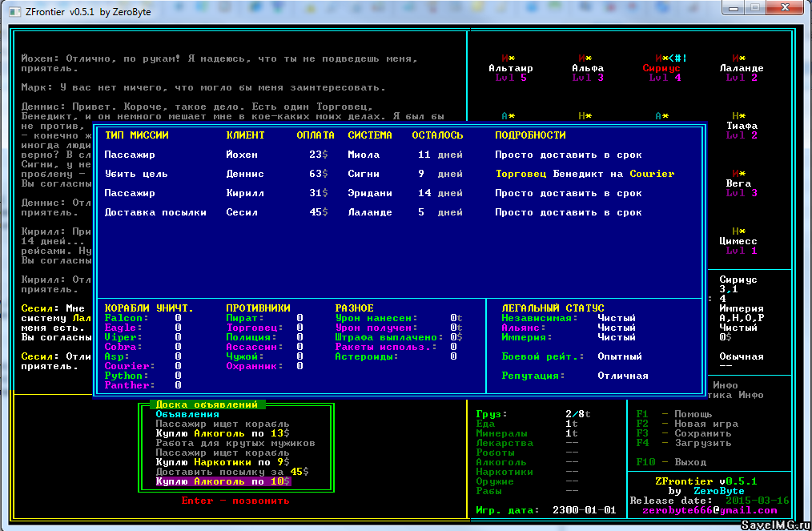The height and width of the screenshot is (531, 812).
Task: Select highlighted 'Куплю Алкоголь по 10$' entry
Action: [223, 481]
